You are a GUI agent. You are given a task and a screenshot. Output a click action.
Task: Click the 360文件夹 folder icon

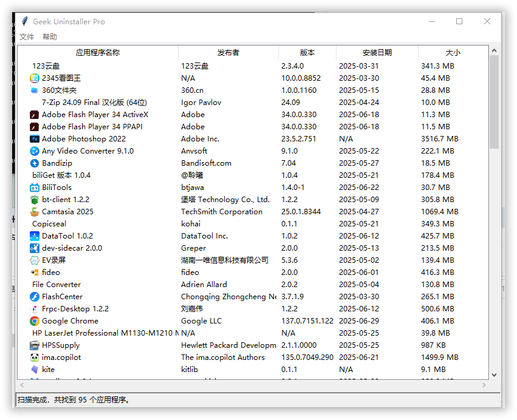pyautogui.click(x=34, y=90)
